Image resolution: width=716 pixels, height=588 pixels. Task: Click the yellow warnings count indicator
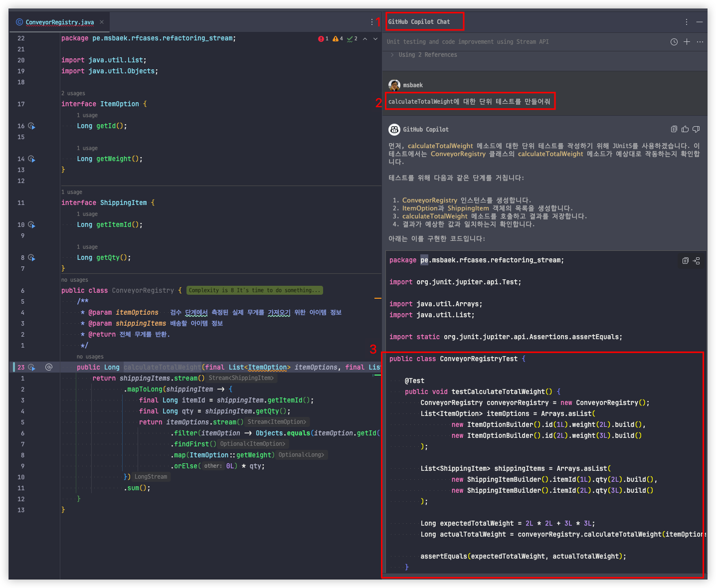point(338,39)
